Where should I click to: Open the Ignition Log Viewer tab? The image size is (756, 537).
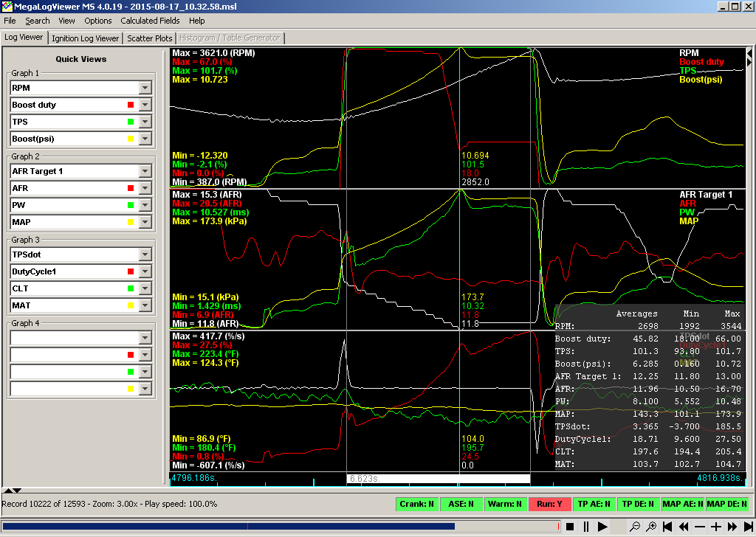pos(85,38)
